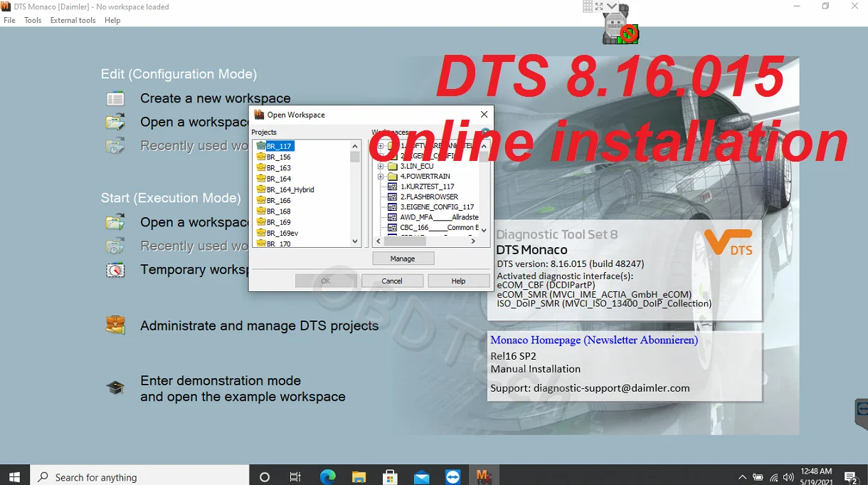Click Cancel in Open Workspace dialog
This screenshot has height=485, width=868.
tap(392, 281)
